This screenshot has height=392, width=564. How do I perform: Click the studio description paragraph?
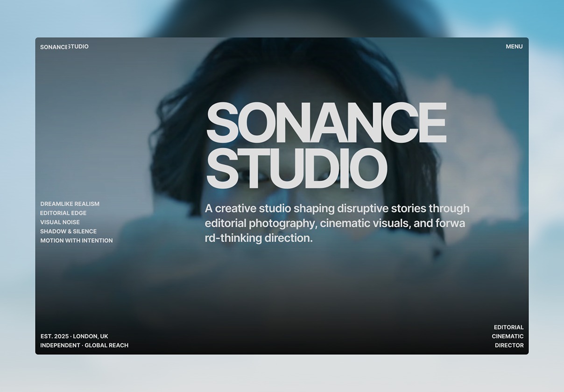pos(336,223)
